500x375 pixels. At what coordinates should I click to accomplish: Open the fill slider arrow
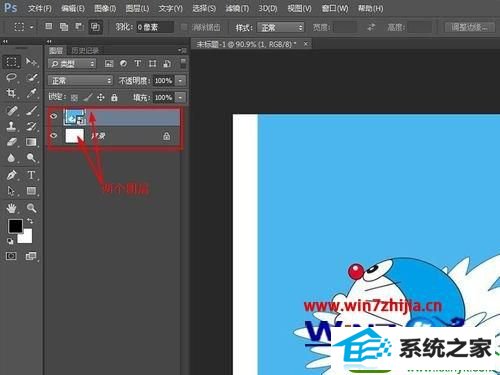pyautogui.click(x=180, y=97)
